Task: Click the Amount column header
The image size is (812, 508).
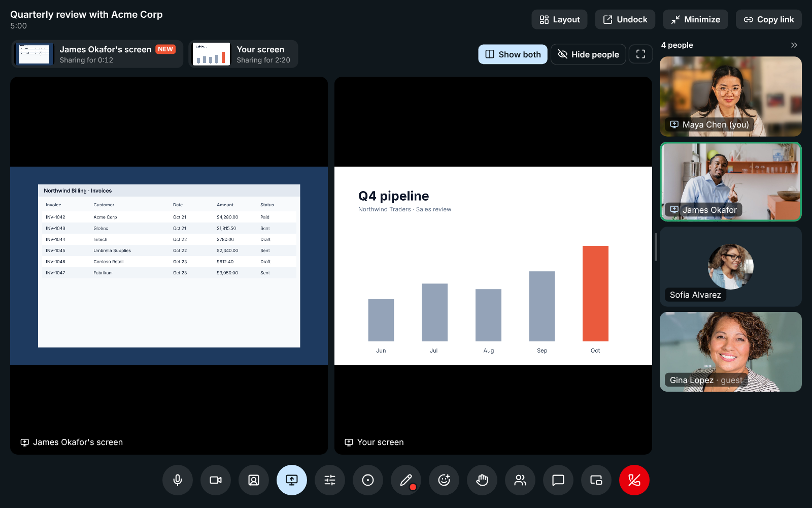Action: tap(225, 205)
